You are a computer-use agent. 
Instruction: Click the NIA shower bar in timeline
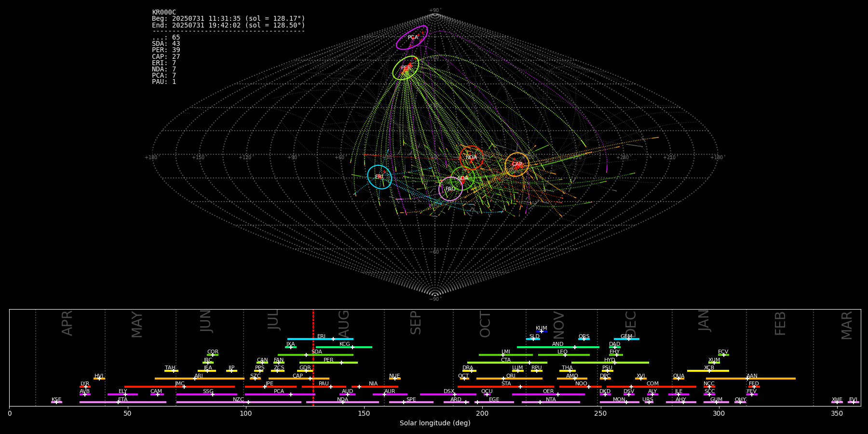click(375, 387)
